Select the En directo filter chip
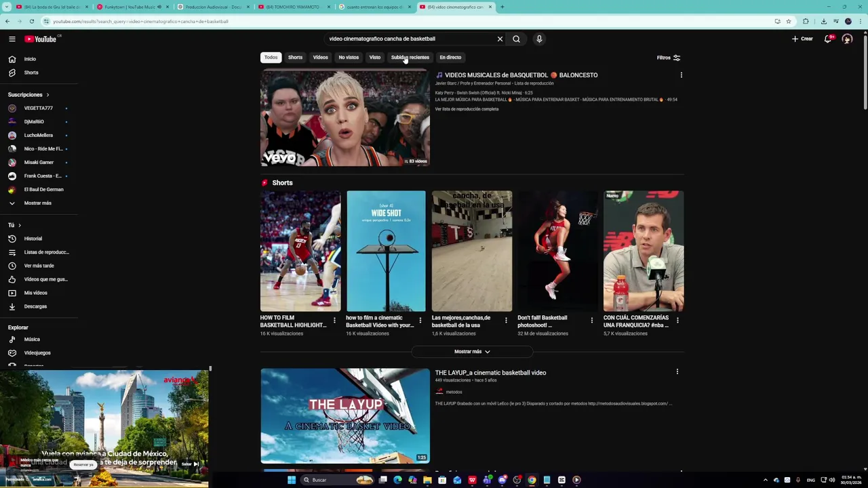The image size is (868, 488). pos(450,58)
